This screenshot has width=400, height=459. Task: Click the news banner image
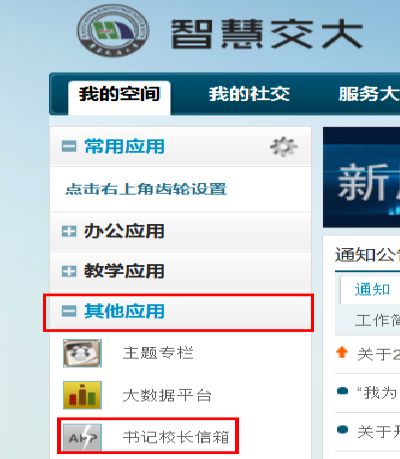pos(361,177)
